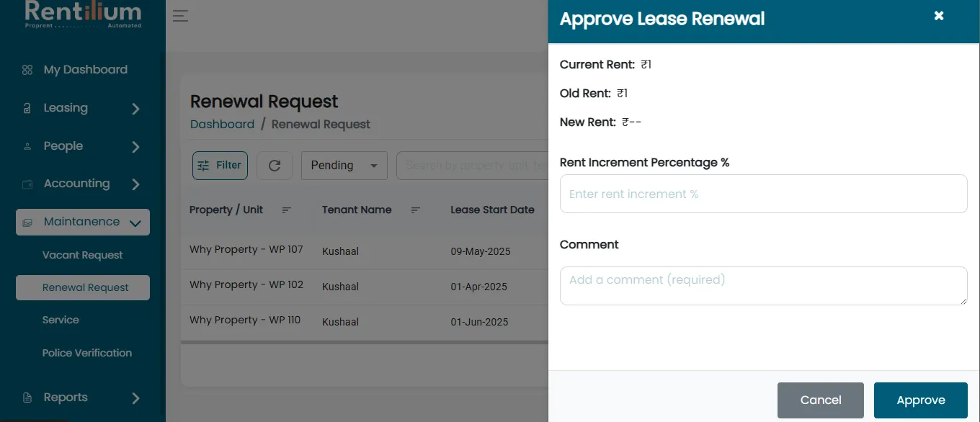Open the Pending status dropdown
The width and height of the screenshot is (980, 422).
click(344, 166)
